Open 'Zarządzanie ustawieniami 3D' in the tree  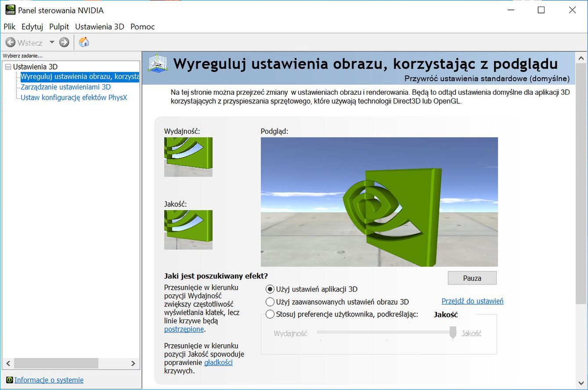(x=65, y=87)
